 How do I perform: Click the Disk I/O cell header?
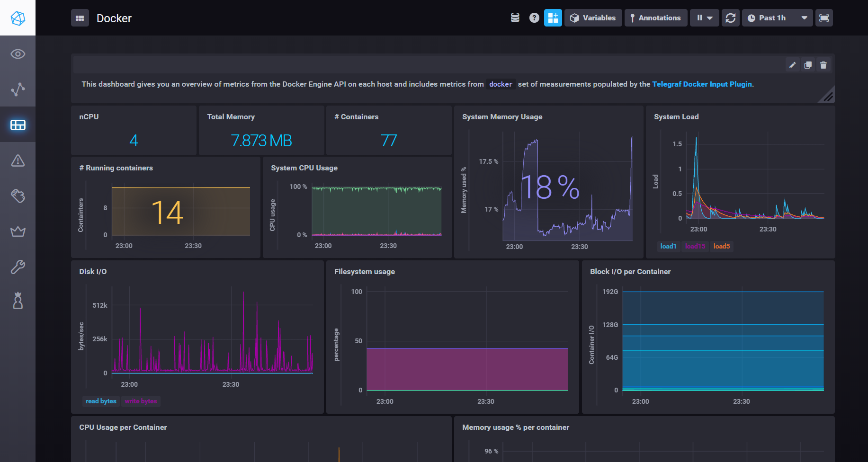coord(93,272)
